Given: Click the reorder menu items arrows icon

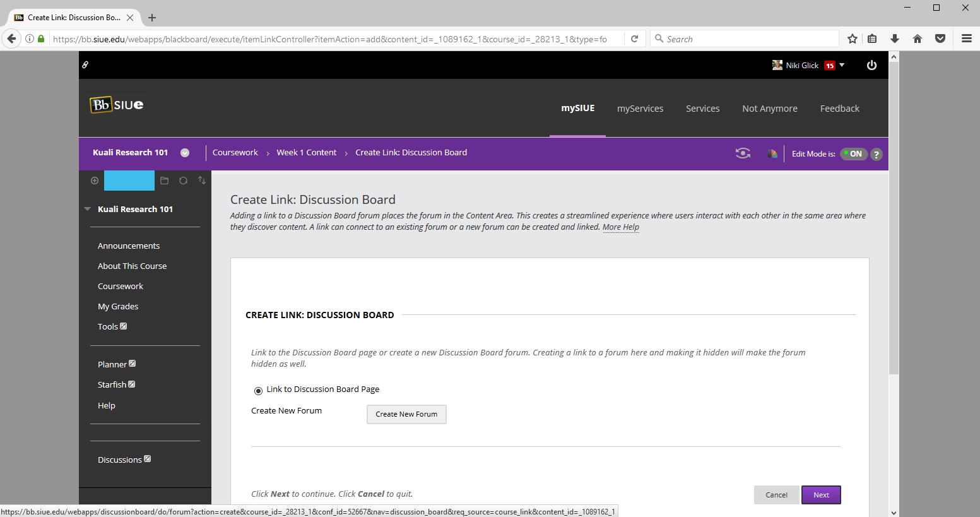Looking at the screenshot, I should pyautogui.click(x=202, y=181).
